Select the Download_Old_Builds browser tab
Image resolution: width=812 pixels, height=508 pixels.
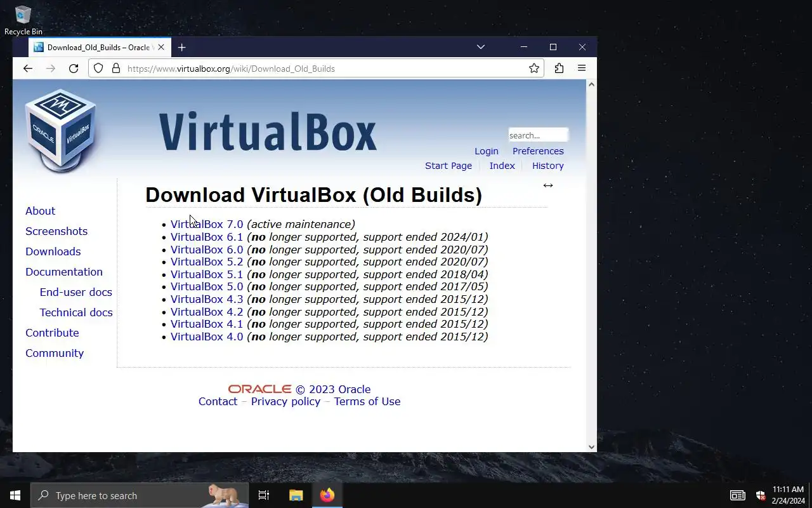click(x=100, y=47)
